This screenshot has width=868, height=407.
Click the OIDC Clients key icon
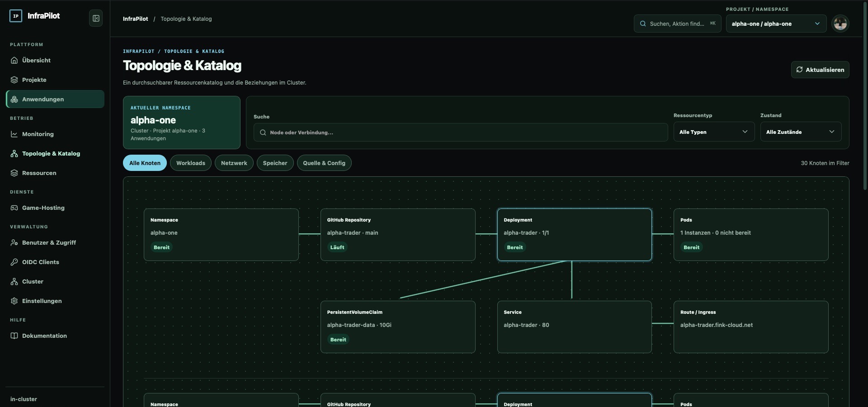(14, 262)
